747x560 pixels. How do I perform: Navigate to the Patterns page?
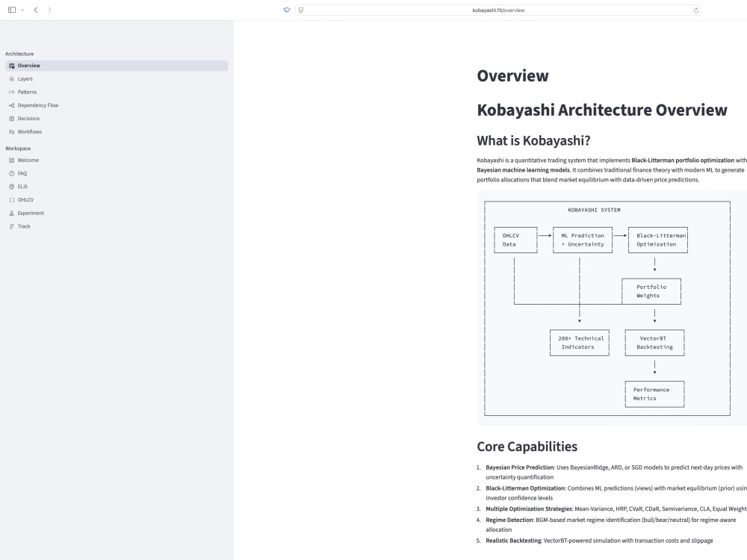(x=117, y=93)
